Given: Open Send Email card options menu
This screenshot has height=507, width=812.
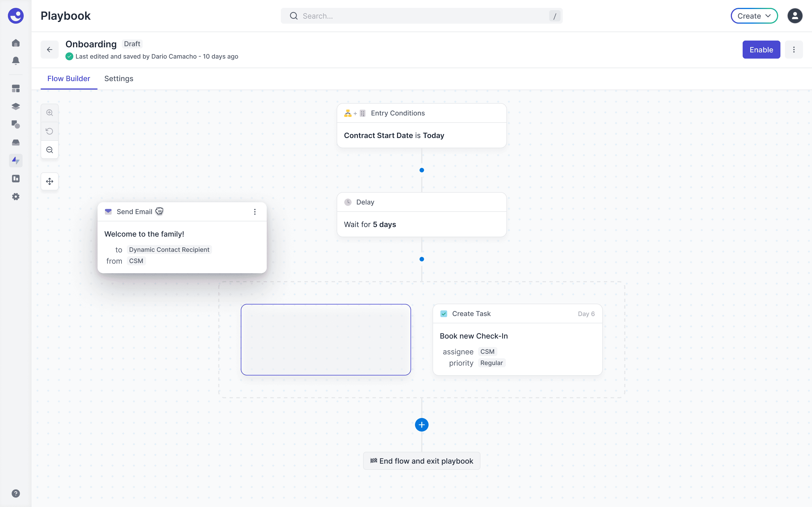Looking at the screenshot, I should (255, 212).
